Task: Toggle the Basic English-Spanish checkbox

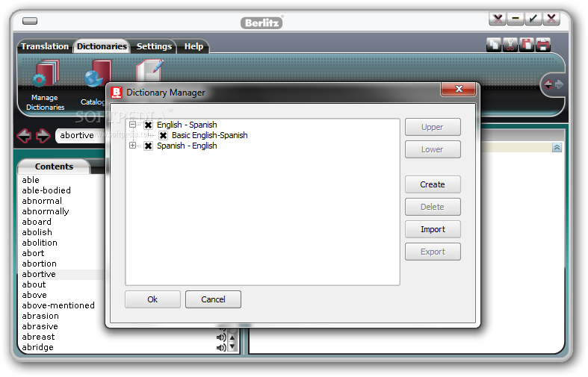Action: tap(163, 136)
